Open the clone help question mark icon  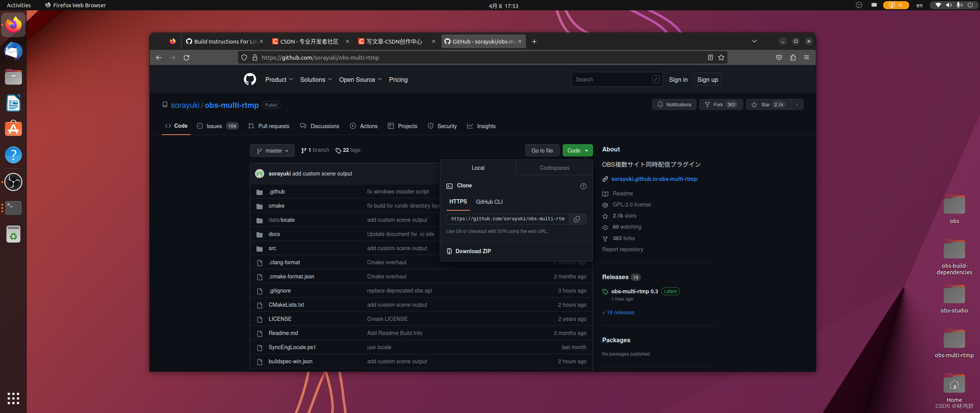(583, 186)
